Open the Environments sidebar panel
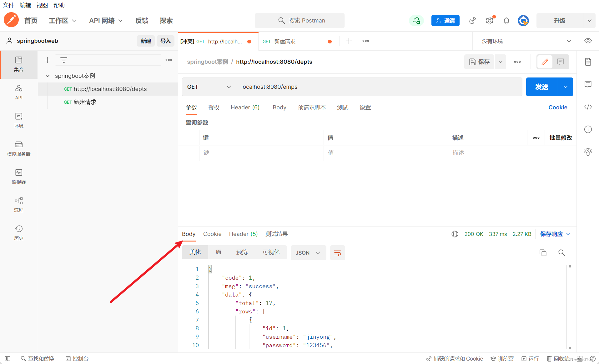Viewport: 599px width, 364px height. [19, 120]
